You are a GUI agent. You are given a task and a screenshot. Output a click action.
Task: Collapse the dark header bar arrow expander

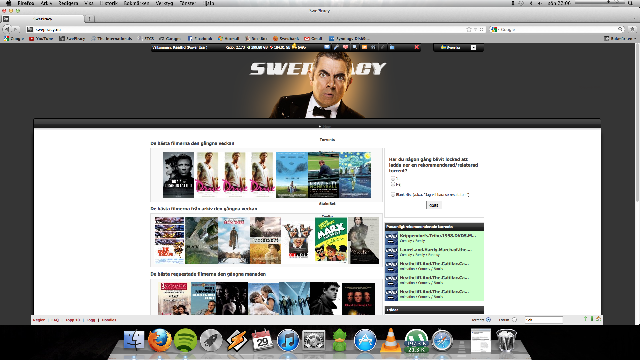tap(320, 126)
